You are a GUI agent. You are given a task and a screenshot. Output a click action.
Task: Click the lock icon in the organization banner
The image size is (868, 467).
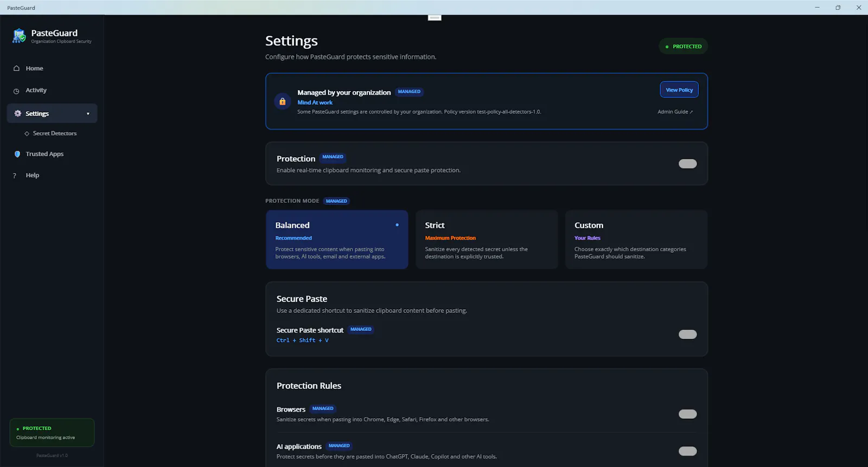pyautogui.click(x=282, y=101)
